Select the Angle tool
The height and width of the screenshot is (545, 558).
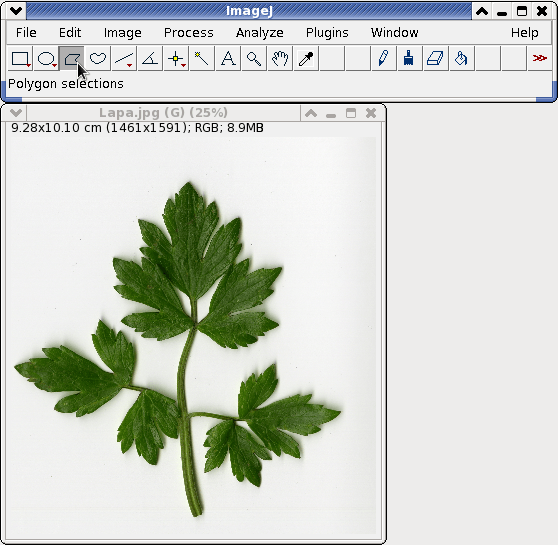click(150, 59)
